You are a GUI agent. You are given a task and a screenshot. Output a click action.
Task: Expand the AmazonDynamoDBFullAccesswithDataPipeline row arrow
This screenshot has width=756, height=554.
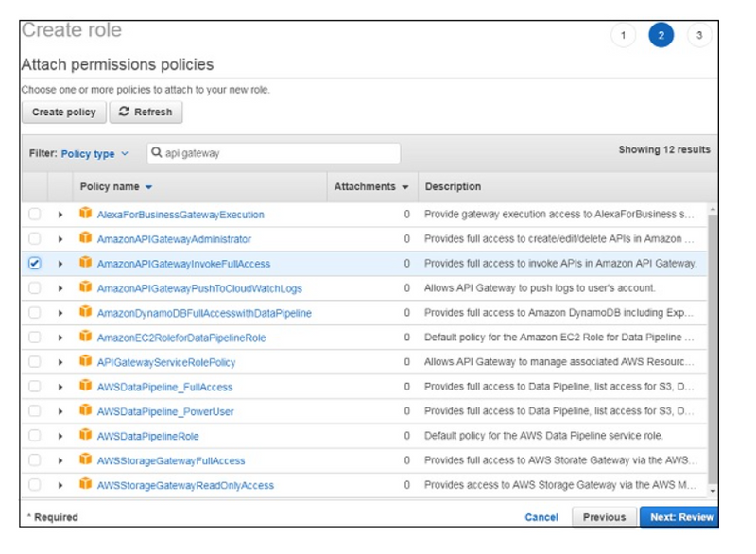coord(60,313)
